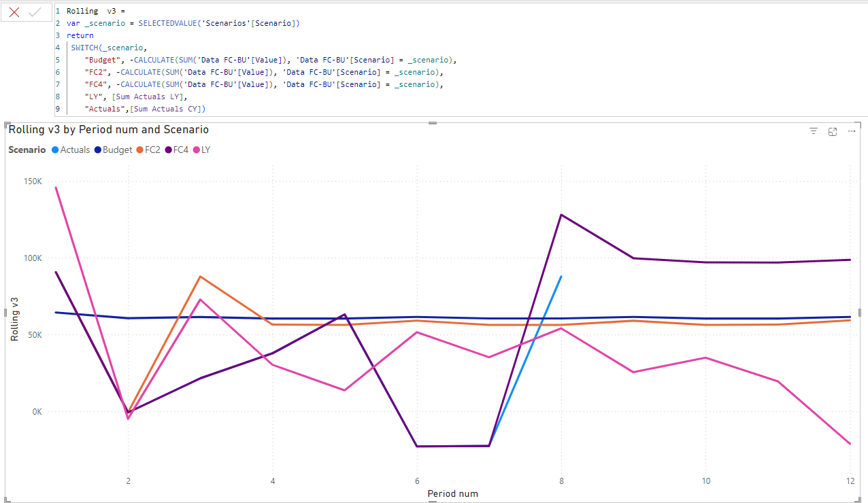Click the x-axis label 10
868x503 pixels.
point(705,481)
